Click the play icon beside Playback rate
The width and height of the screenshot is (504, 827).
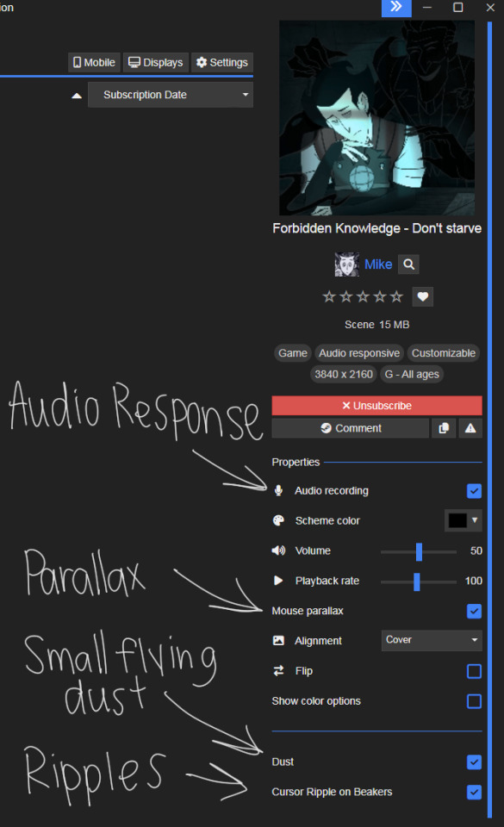pyautogui.click(x=278, y=581)
